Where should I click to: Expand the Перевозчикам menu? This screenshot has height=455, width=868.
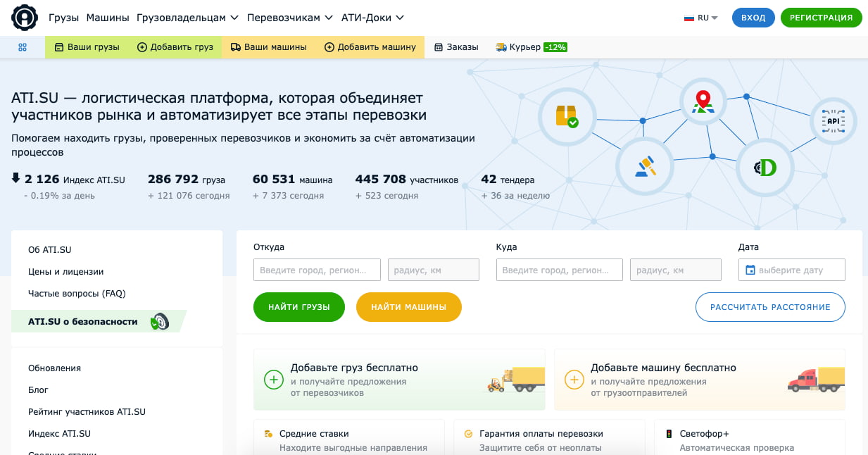289,18
